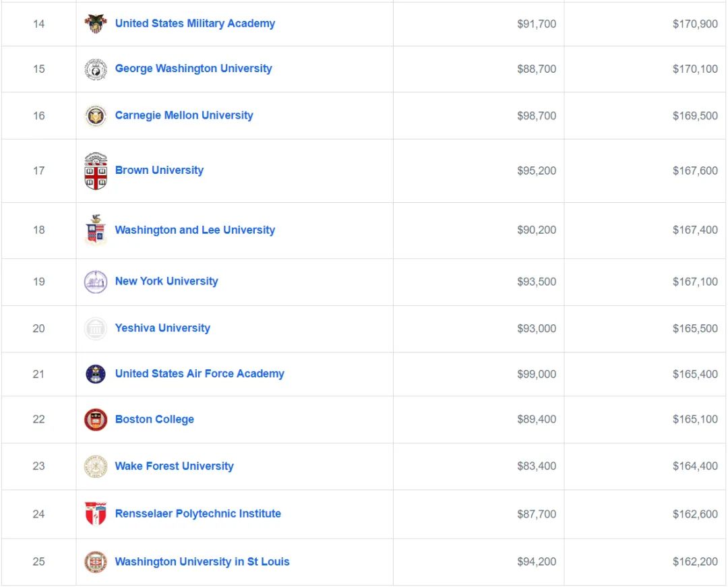Viewport: 728px width, 587px height.
Task: Click the United States Air Force Academy emblem
Action: 96,374
